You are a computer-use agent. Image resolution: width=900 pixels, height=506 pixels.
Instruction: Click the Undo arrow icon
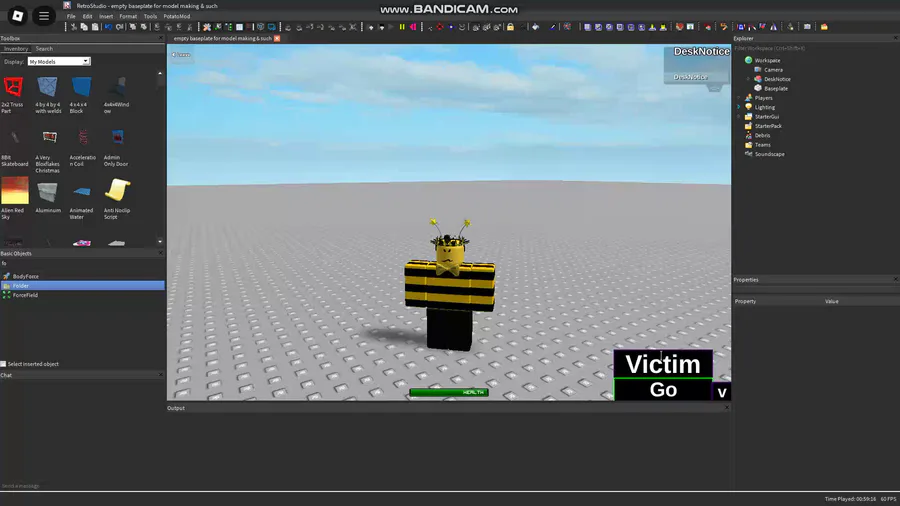[108, 27]
